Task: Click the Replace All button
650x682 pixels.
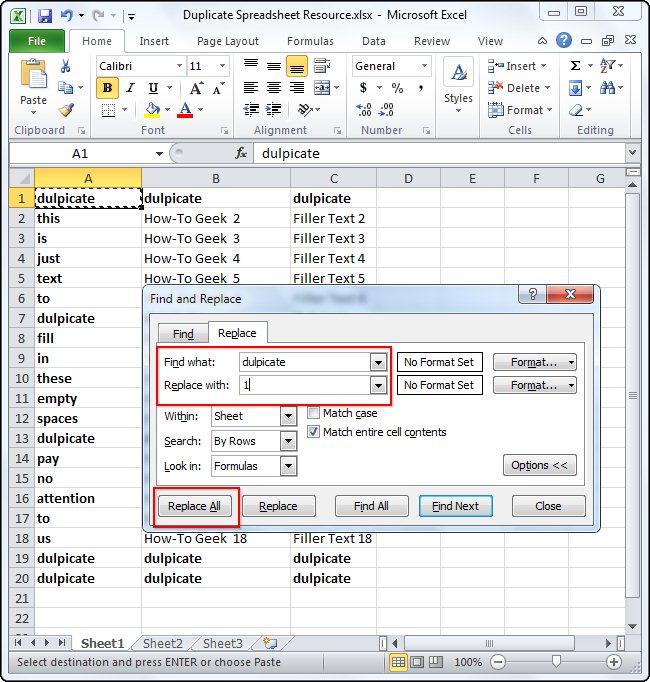Action: coord(194,506)
